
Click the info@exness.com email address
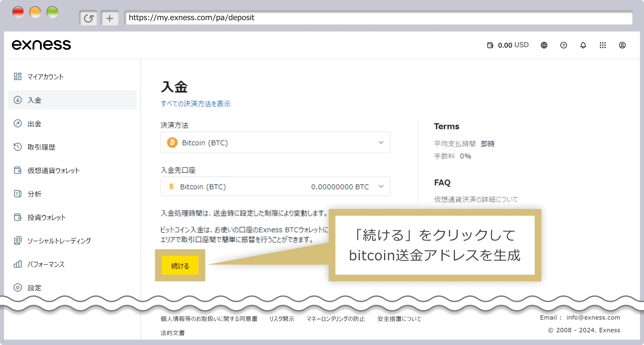(x=593, y=317)
